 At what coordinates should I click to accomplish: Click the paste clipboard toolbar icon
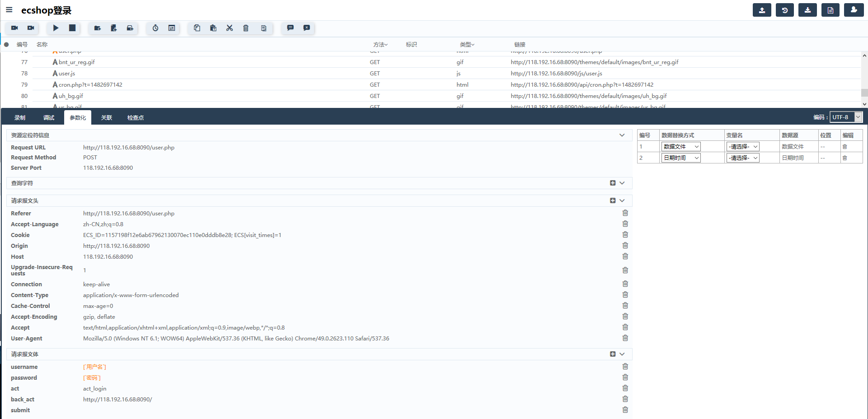click(x=213, y=28)
